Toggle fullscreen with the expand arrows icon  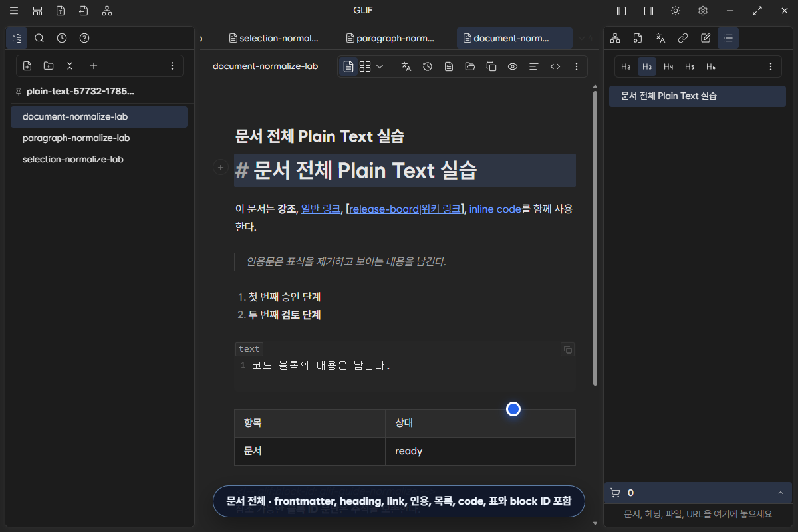point(757,11)
